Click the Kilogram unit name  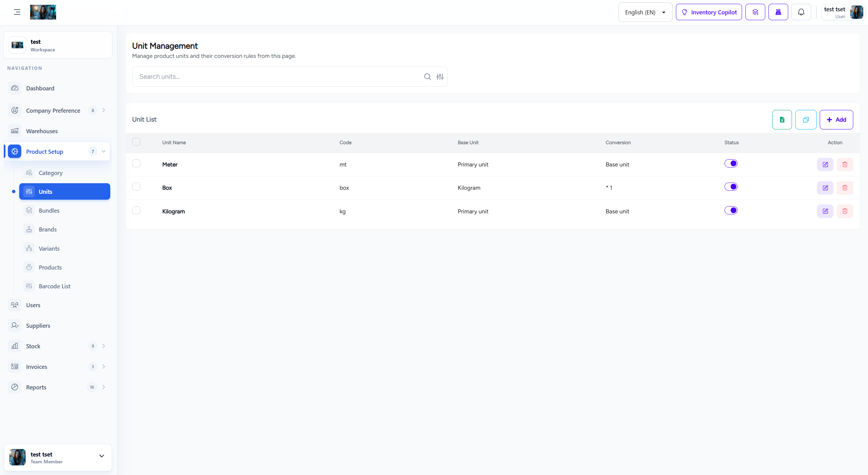pyautogui.click(x=174, y=211)
